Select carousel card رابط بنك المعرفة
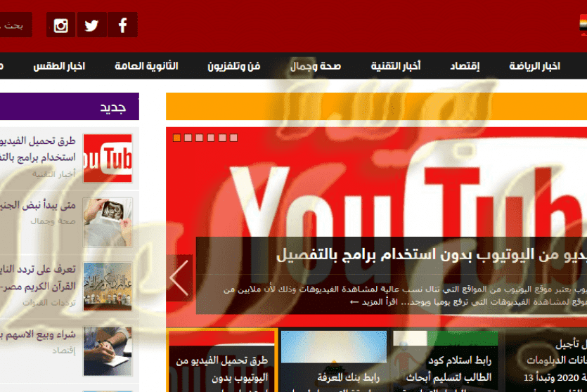 [x=333, y=360]
